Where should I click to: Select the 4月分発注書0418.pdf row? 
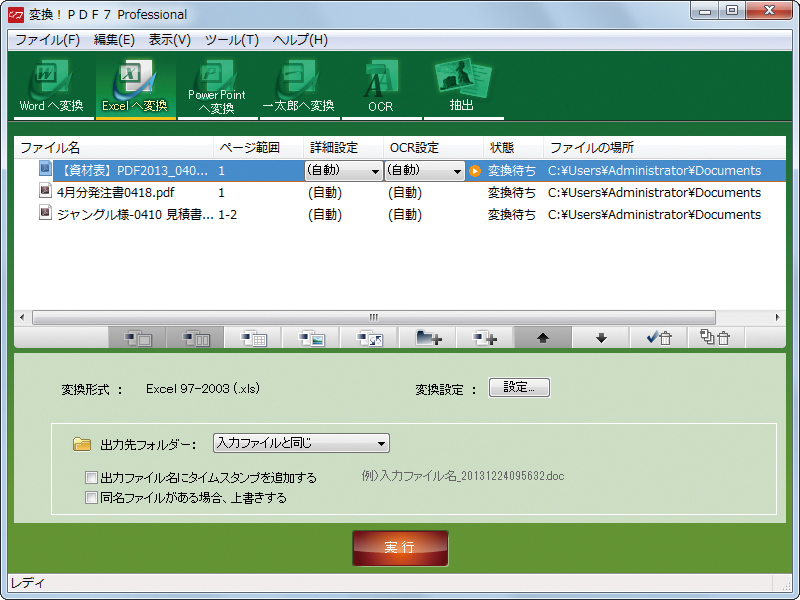click(x=400, y=192)
